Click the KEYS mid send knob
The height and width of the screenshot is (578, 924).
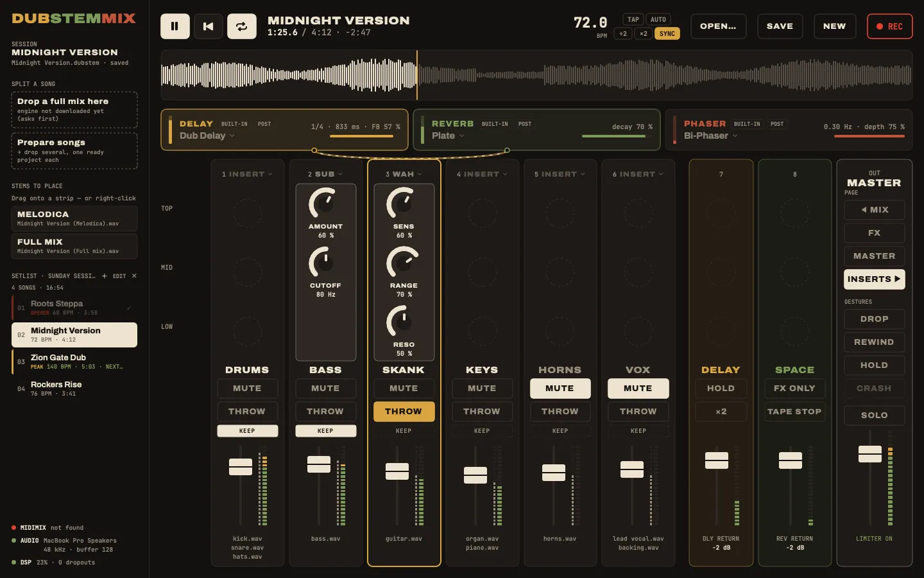[x=482, y=272]
